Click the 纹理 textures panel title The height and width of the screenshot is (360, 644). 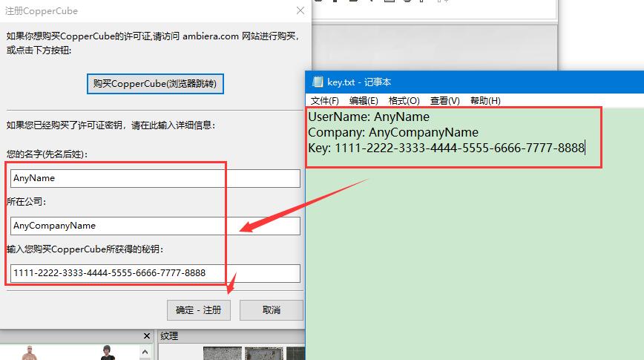click(169, 336)
